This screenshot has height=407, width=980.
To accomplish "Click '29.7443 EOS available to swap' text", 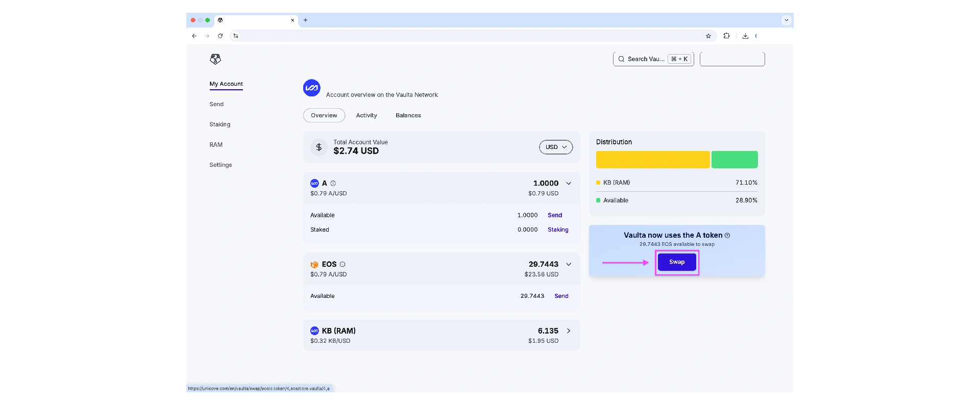I will coord(677,244).
